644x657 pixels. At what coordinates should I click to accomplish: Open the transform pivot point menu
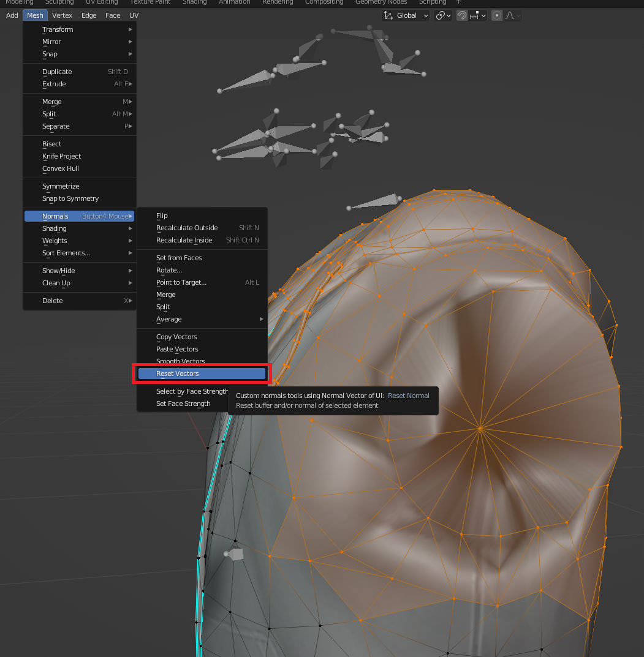pos(443,15)
